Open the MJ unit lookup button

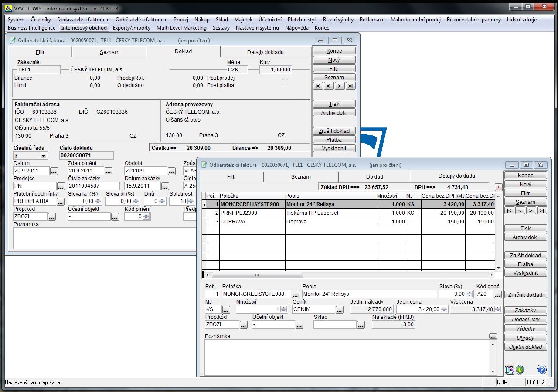point(226,309)
